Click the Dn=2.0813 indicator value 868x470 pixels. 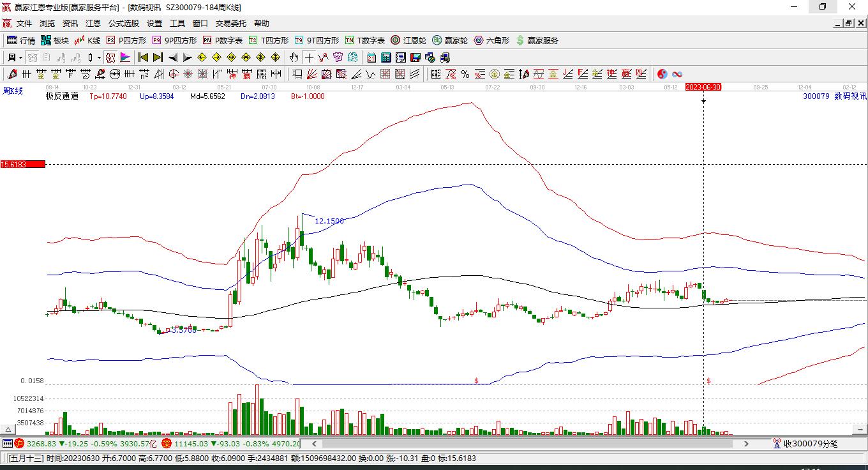click(x=258, y=96)
